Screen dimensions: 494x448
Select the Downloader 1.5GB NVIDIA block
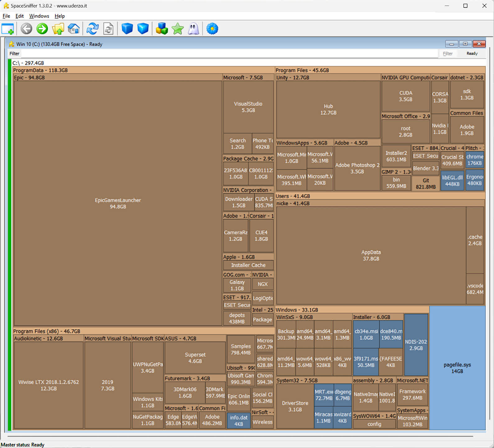tap(239, 202)
